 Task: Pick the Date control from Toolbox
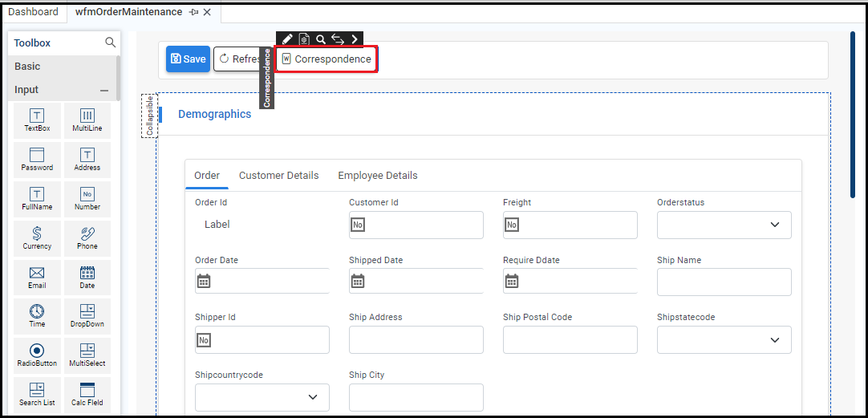[87, 278]
